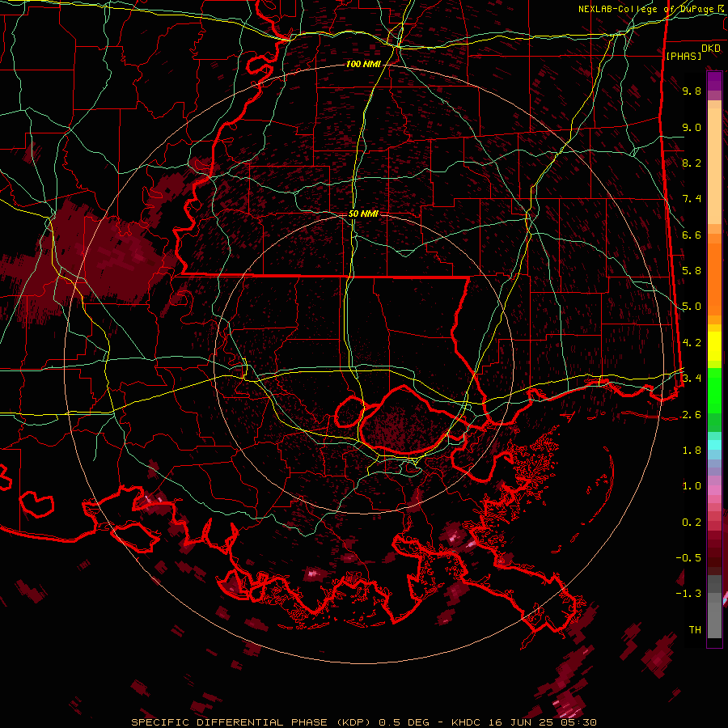The width and height of the screenshot is (728, 728).
Task: Click the cyan segment of the color bar
Action: click(714, 445)
